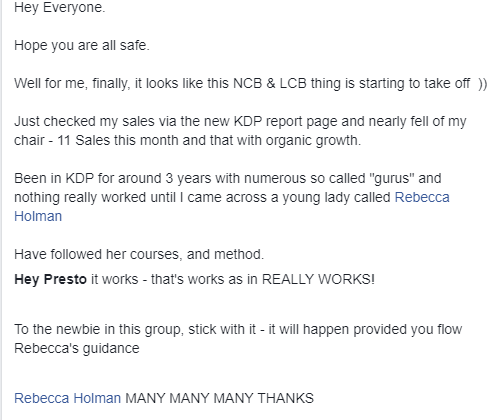The height and width of the screenshot is (420, 500).
Task: Click the blue 'Rebecca' link after 'lady called'
Action: click(422, 197)
